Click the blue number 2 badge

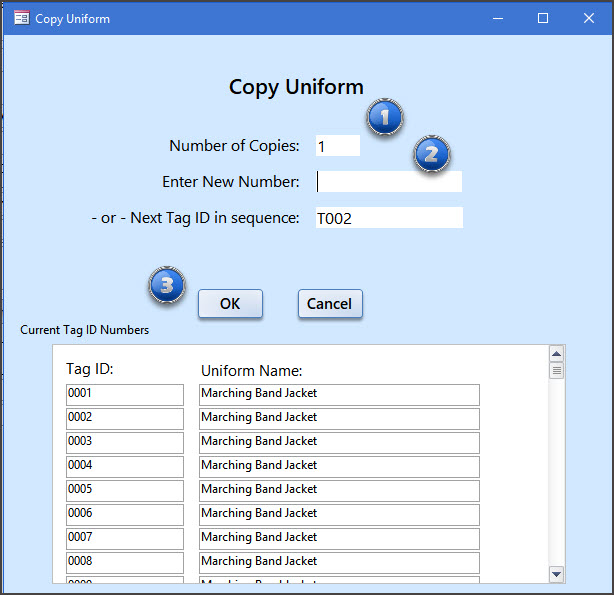pyautogui.click(x=431, y=154)
